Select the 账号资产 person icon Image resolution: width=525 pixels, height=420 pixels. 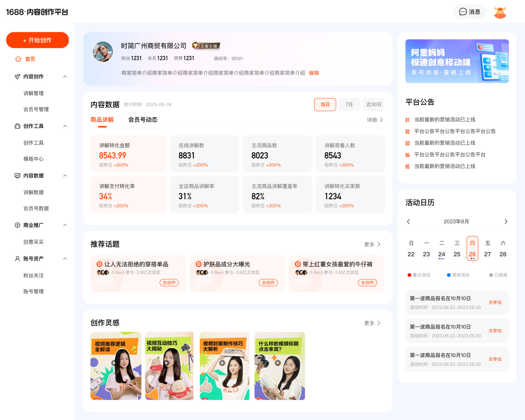[x=17, y=258]
